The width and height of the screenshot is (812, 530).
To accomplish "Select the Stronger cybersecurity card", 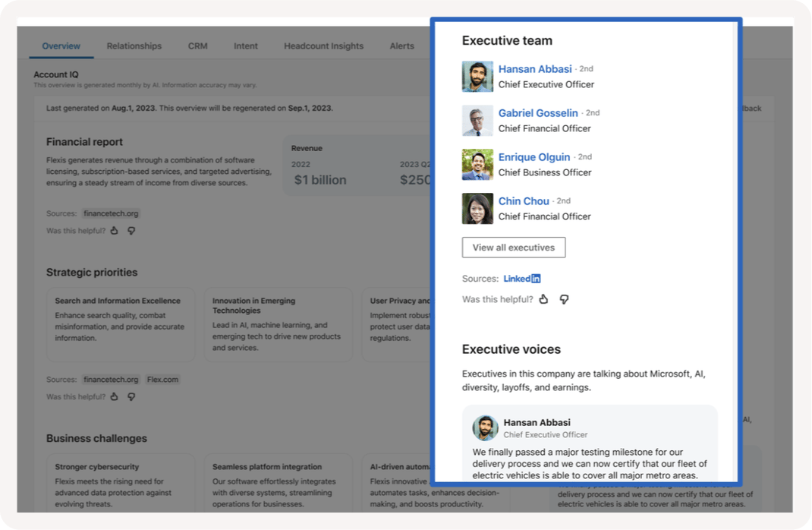I will pos(121,483).
